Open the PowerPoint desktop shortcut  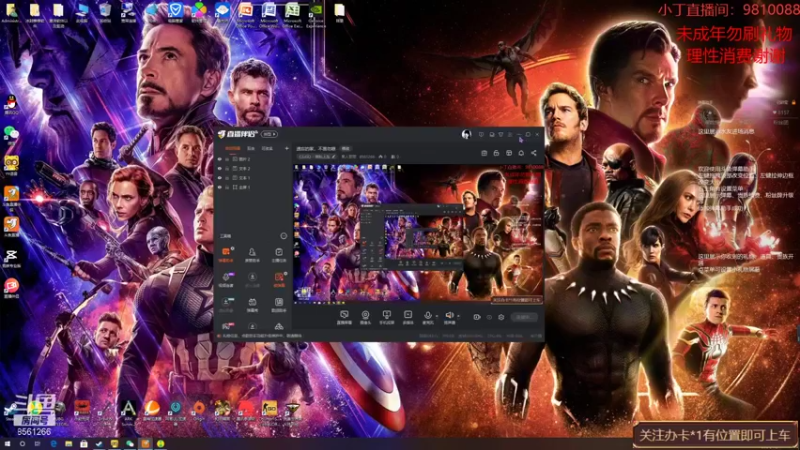(245, 15)
